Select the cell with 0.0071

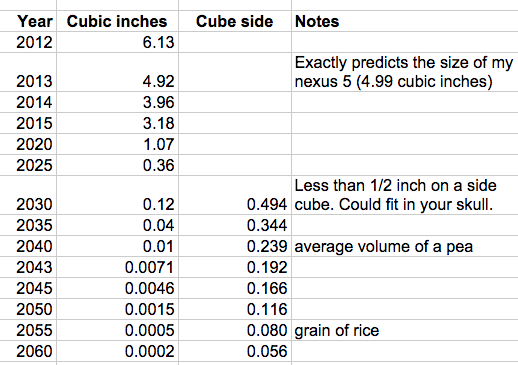[117, 267]
